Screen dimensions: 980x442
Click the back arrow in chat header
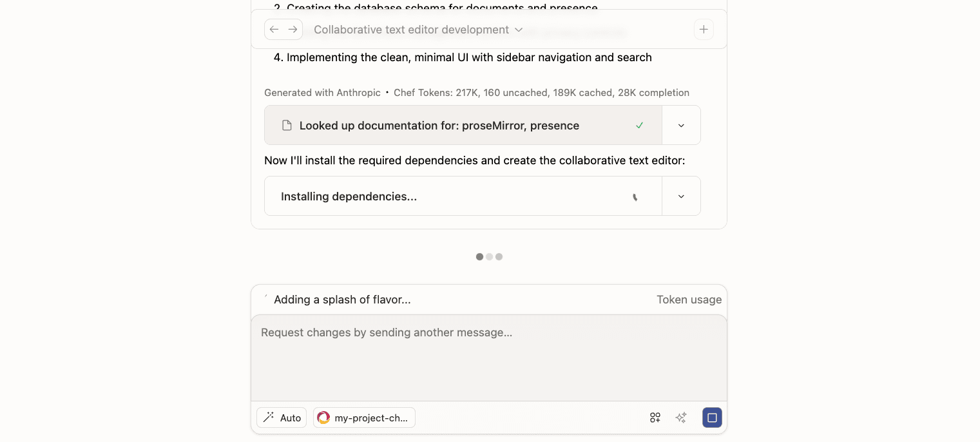tap(274, 30)
